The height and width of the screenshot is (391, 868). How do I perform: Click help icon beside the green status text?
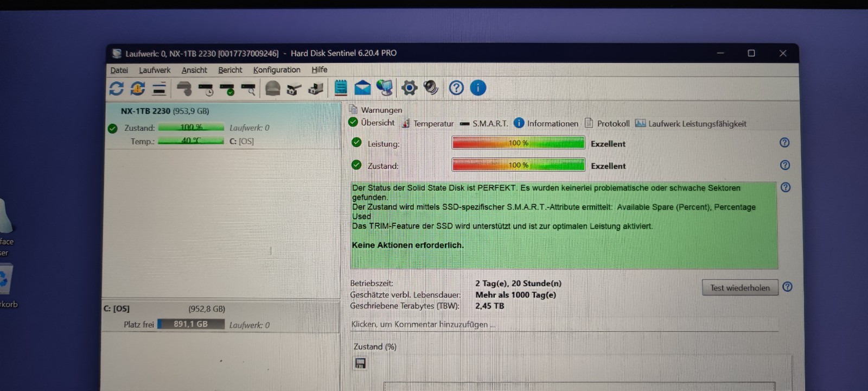click(786, 187)
